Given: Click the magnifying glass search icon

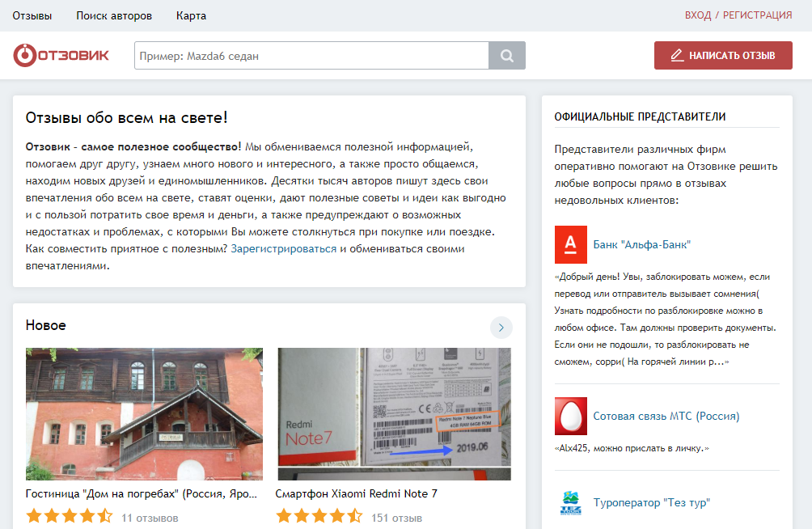Looking at the screenshot, I should pyautogui.click(x=506, y=55).
